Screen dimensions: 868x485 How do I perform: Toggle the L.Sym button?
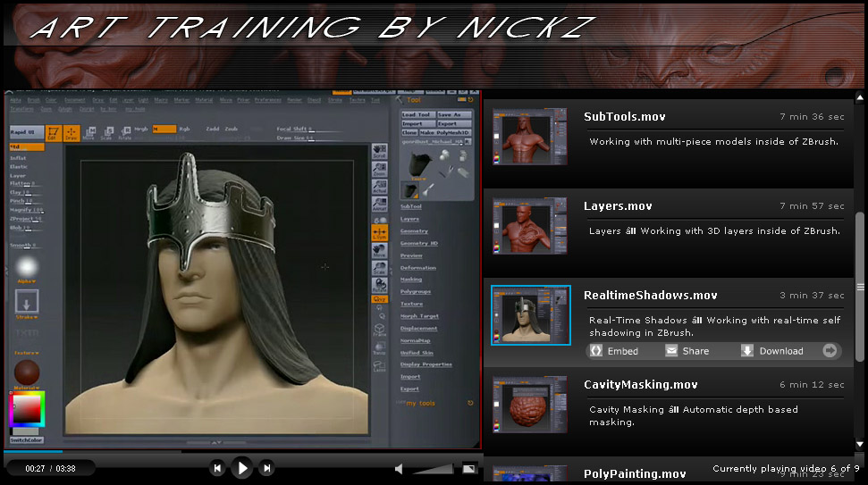click(x=379, y=233)
